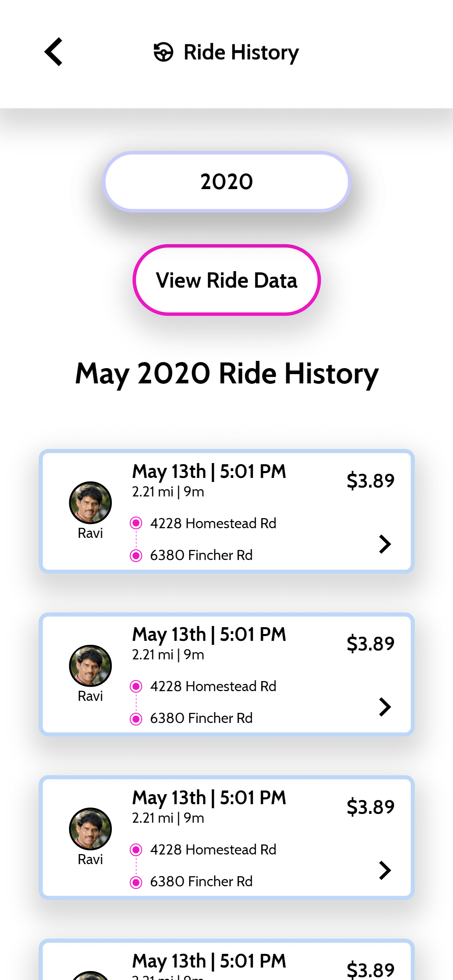Click drop-off marker on the second ride card
Image resolution: width=453 pixels, height=980 pixels.
136,719
